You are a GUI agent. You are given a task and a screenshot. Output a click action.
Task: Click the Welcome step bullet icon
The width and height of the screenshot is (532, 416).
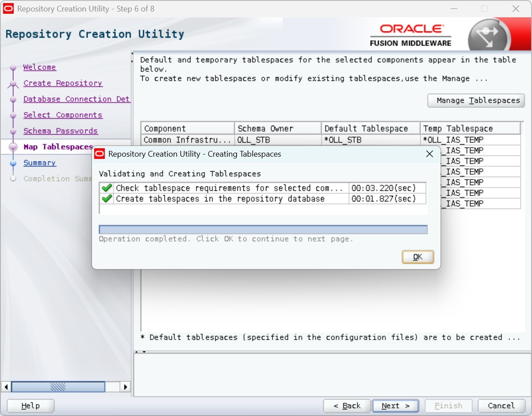[x=13, y=67]
